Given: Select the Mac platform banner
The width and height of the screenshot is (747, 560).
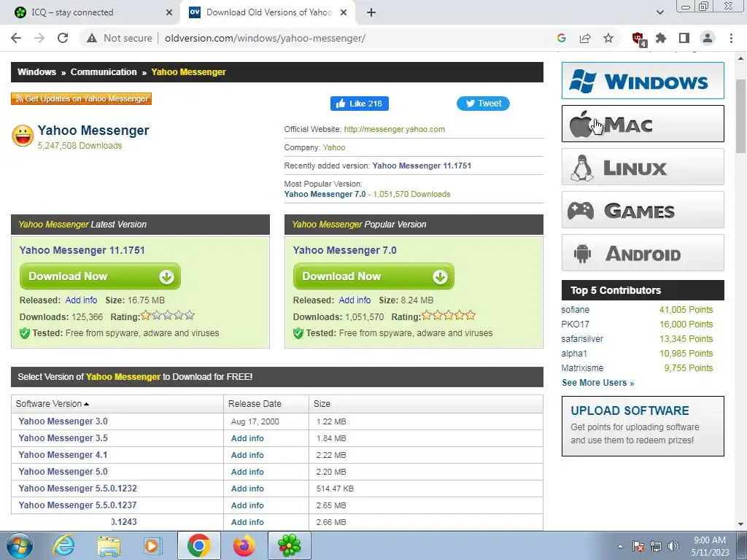Looking at the screenshot, I should [x=643, y=124].
